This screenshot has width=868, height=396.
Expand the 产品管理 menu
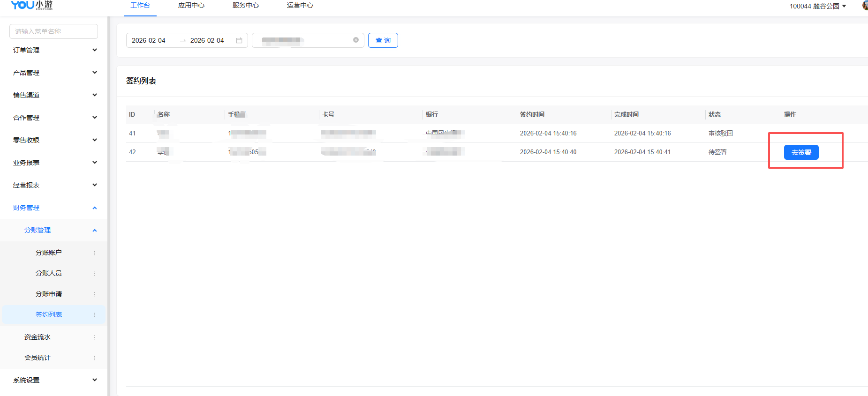(x=54, y=73)
